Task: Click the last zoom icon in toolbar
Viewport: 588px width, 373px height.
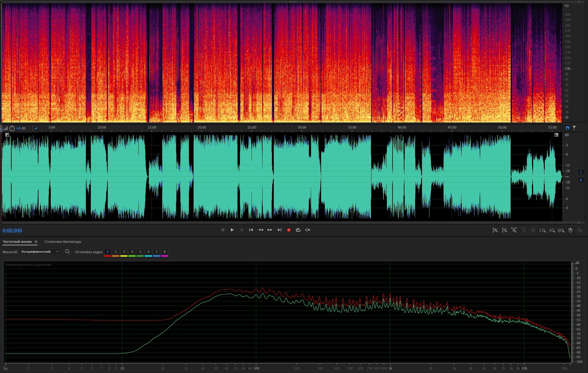Action: point(580,230)
